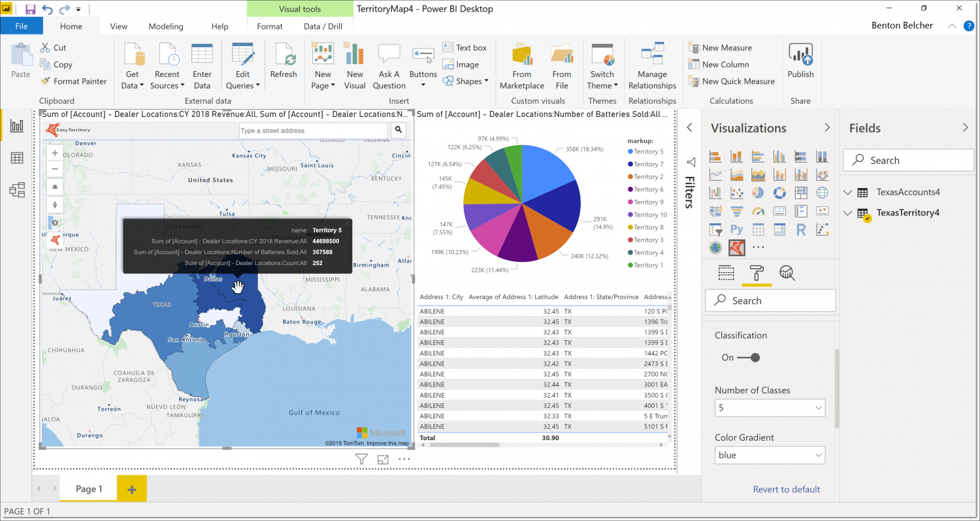
Task: Select the R script visual icon
Action: pyautogui.click(x=801, y=229)
